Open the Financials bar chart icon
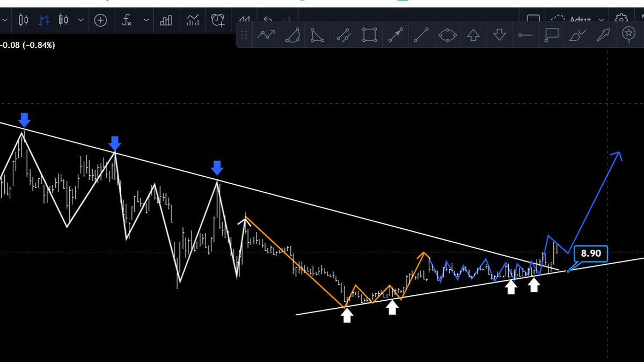The height and width of the screenshot is (362, 644). click(x=166, y=20)
